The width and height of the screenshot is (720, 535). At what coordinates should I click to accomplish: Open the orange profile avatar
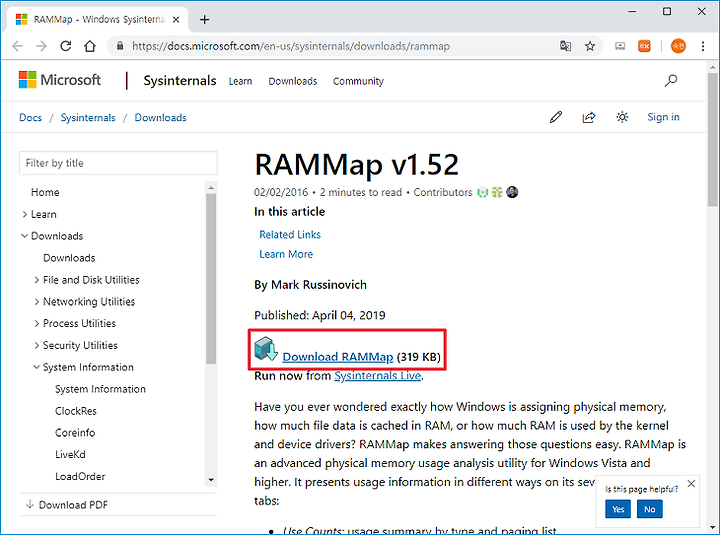click(x=678, y=46)
